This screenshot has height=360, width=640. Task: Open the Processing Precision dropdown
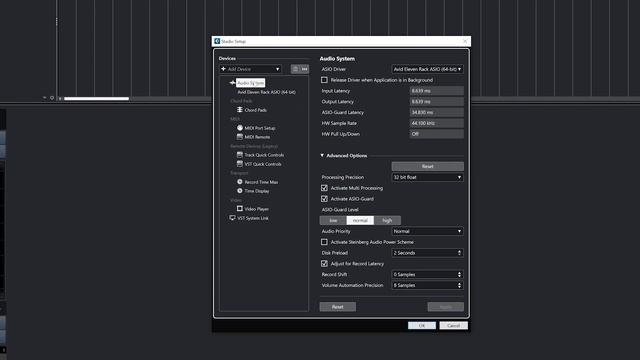point(427,177)
